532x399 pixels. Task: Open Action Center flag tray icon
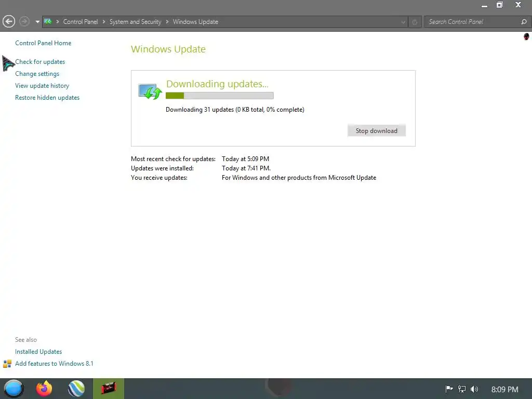coord(449,389)
